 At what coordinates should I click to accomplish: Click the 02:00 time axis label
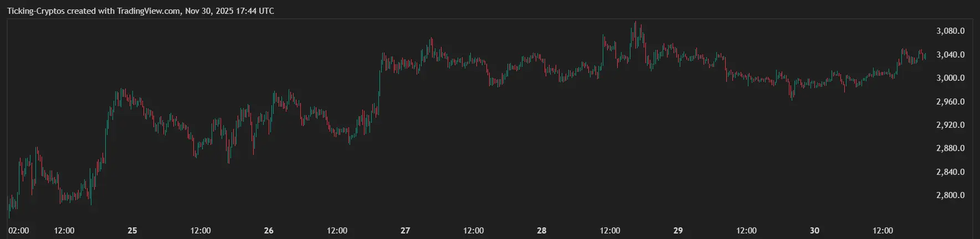[x=19, y=231]
